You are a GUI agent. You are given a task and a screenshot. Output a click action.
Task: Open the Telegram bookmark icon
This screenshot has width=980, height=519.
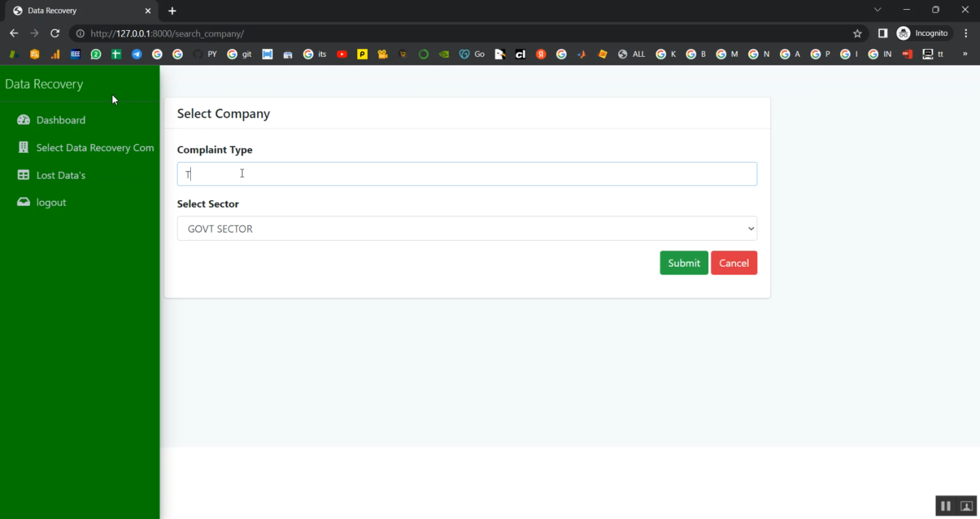pyautogui.click(x=137, y=54)
